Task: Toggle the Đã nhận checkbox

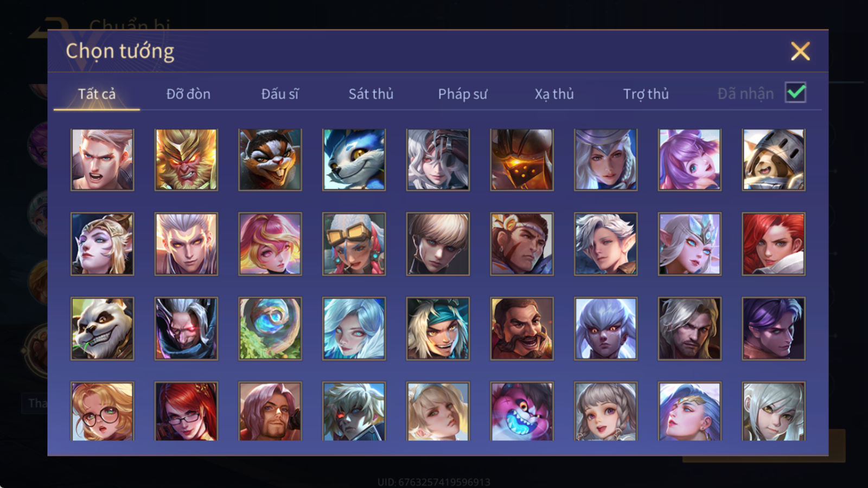Action: (x=796, y=92)
